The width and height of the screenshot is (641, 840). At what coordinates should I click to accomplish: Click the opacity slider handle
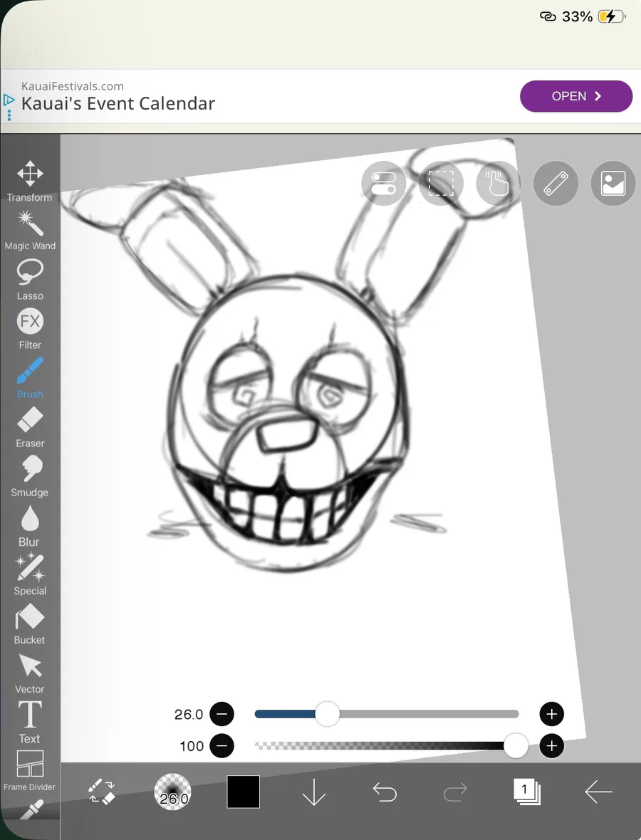point(516,746)
